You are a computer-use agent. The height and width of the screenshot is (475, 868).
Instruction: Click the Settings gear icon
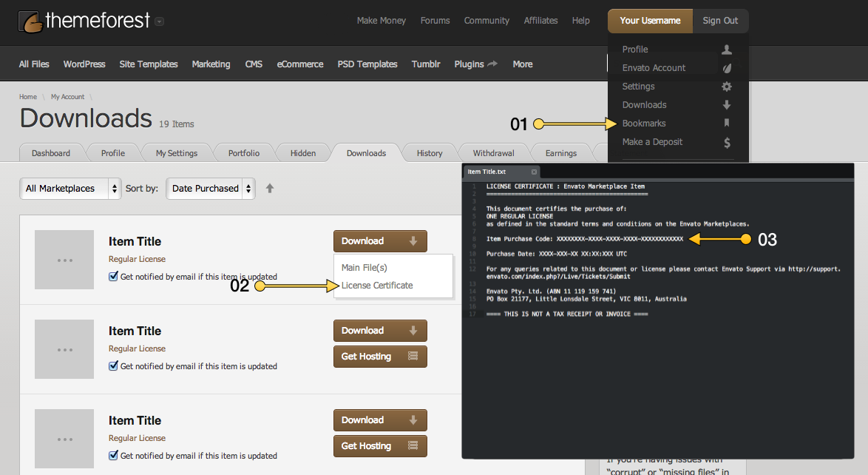tap(727, 87)
